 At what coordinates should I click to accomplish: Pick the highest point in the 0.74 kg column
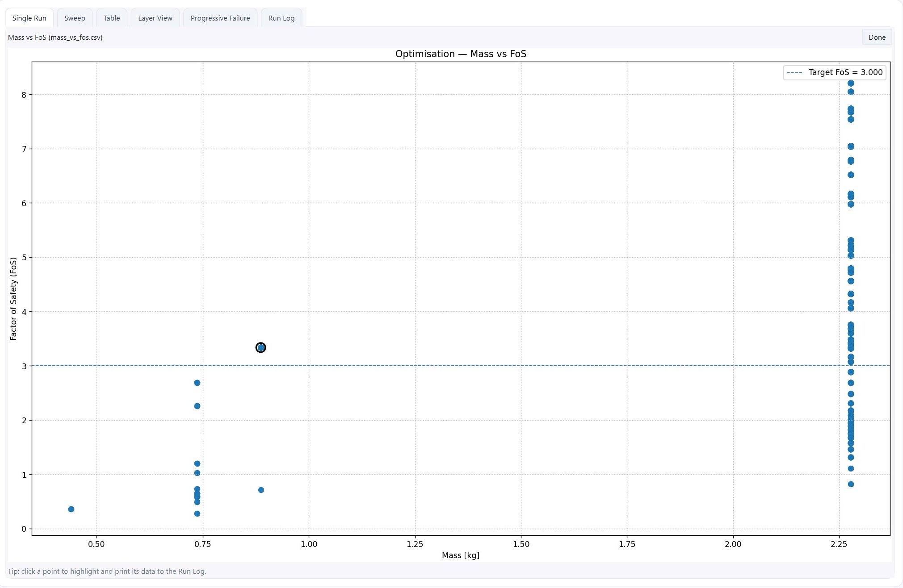click(x=197, y=383)
